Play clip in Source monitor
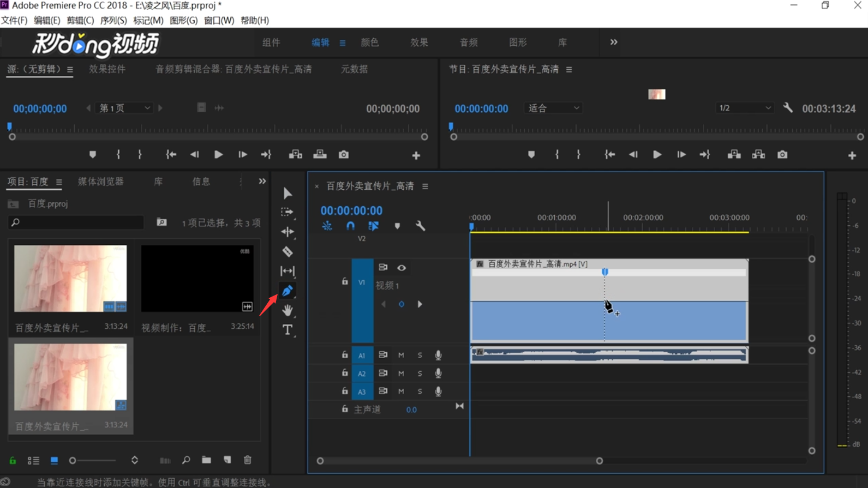This screenshot has height=488, width=868. click(x=218, y=155)
